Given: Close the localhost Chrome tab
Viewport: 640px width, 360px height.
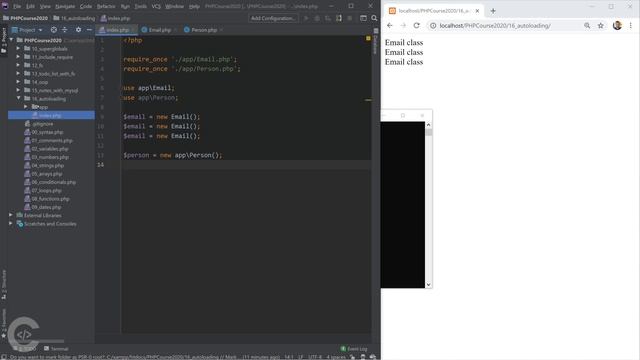Looking at the screenshot, I should [x=477, y=11].
